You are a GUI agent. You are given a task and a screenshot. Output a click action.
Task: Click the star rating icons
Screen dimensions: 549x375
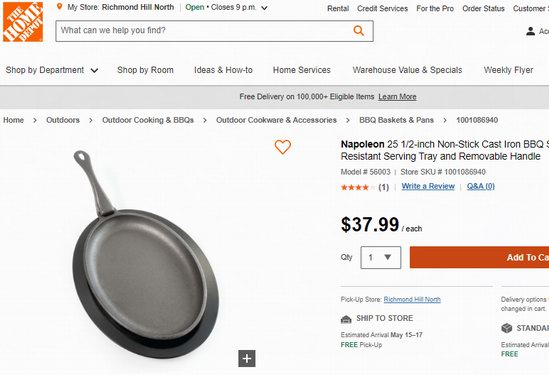pyautogui.click(x=357, y=187)
